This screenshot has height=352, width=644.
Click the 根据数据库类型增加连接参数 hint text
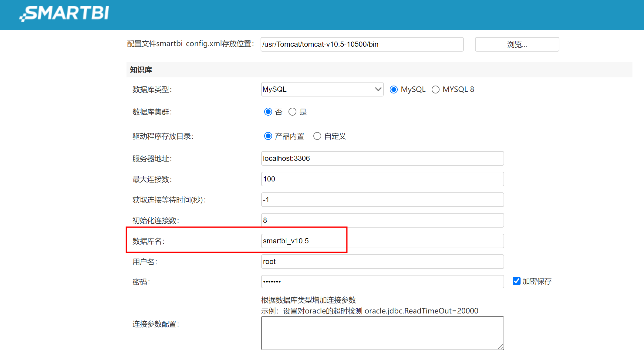(x=309, y=300)
